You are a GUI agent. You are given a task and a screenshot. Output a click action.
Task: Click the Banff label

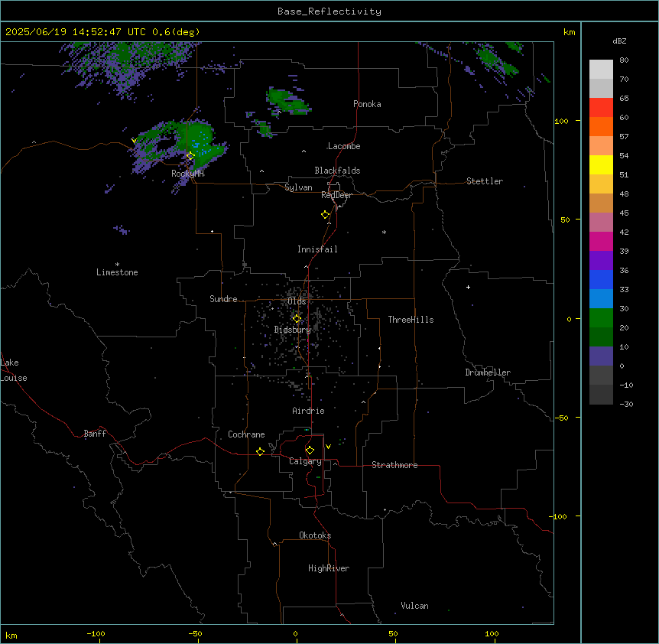point(95,434)
